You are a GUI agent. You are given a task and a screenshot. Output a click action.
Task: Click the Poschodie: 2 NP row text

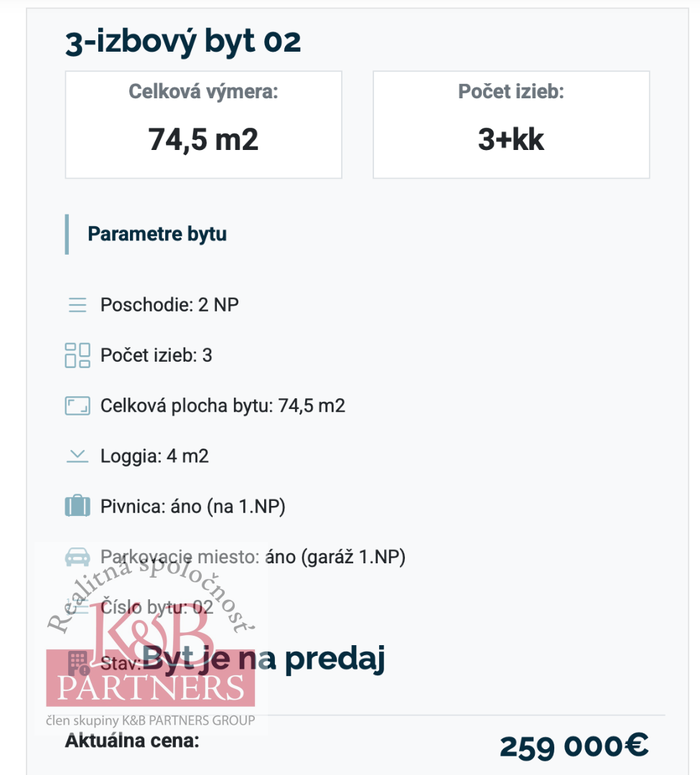click(169, 305)
